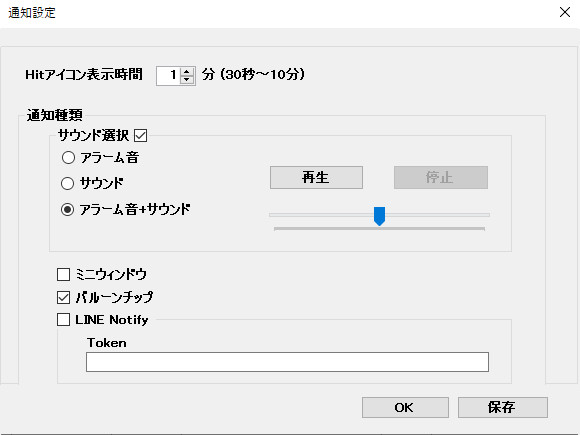Viewport: 580px width, 435px height.
Task: Click the 停止 stop button
Action: pyautogui.click(x=441, y=178)
